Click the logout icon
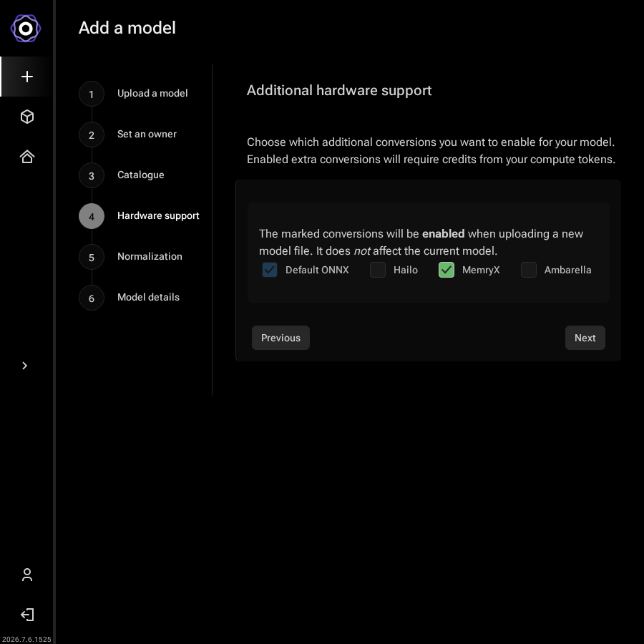 [27, 615]
